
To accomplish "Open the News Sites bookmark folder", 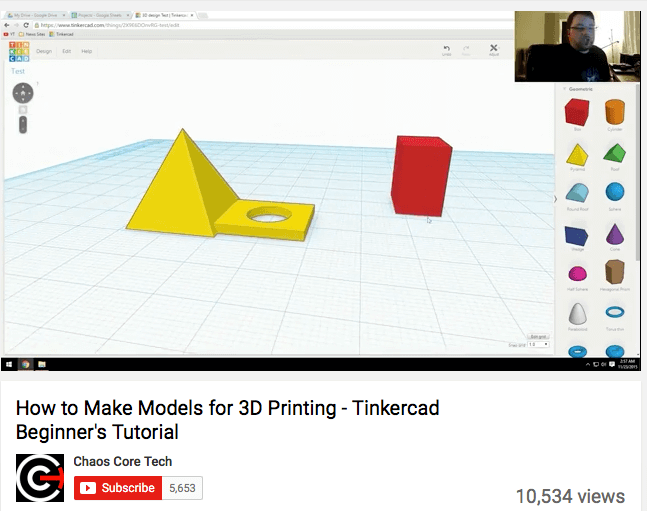I will pos(32,34).
